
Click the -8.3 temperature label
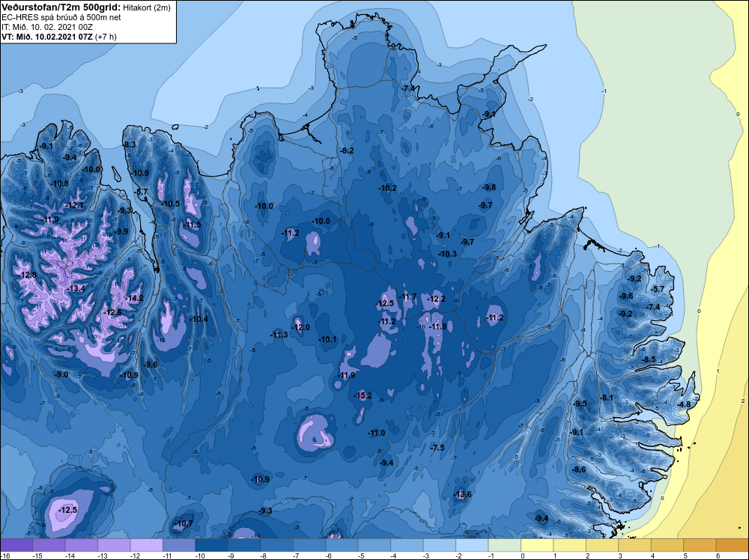coord(129,144)
